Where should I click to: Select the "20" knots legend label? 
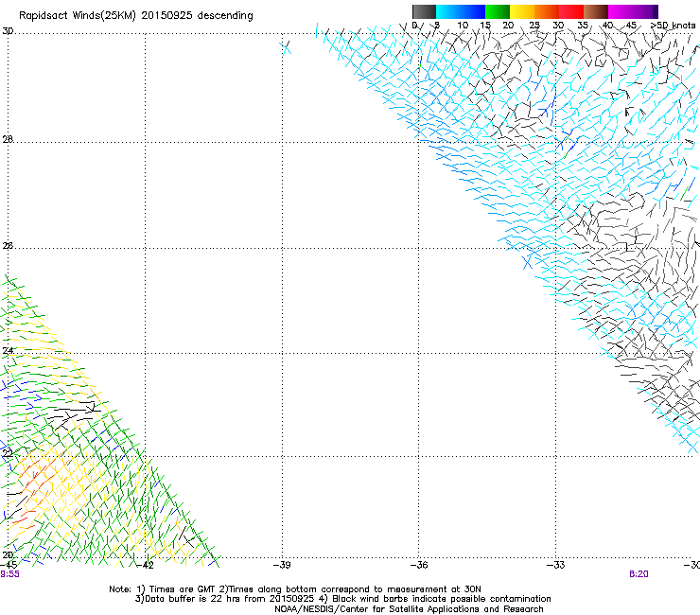pos(508,26)
